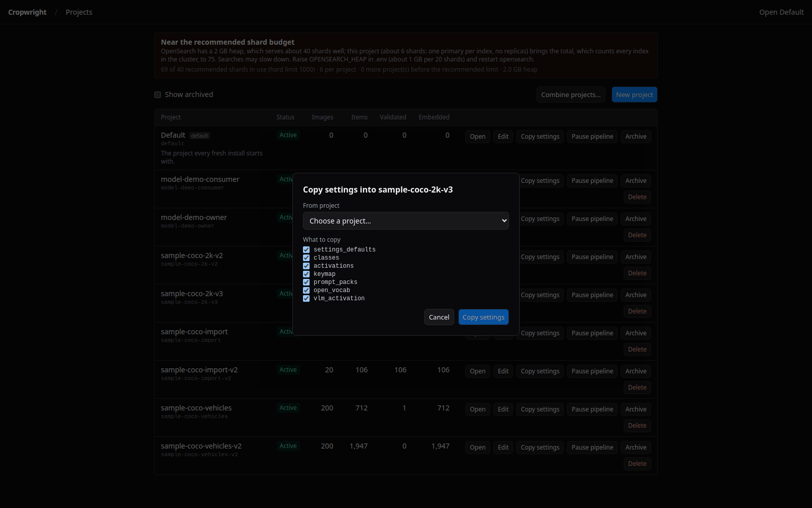The height and width of the screenshot is (508, 812).
Task: Delete the model-demo-consumer project
Action: point(637,197)
